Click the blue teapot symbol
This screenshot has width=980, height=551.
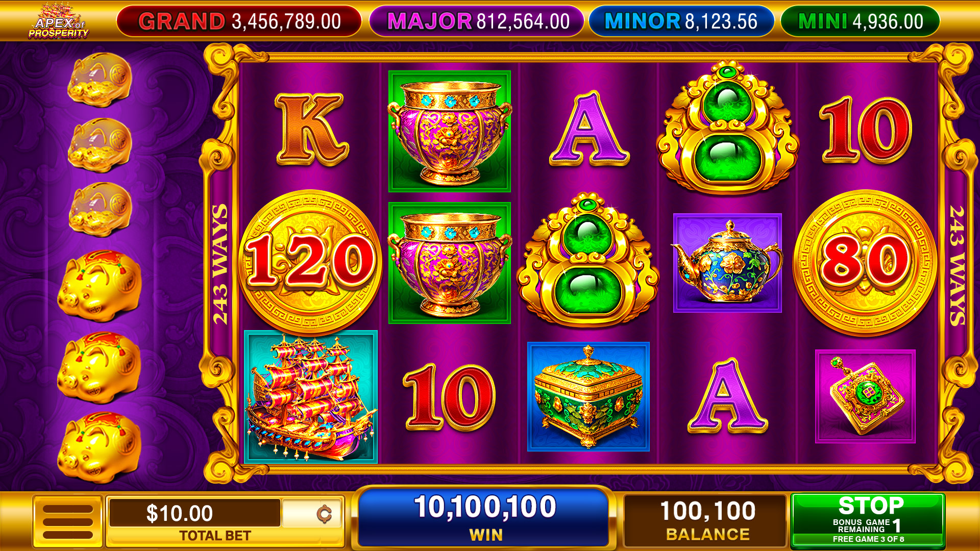pyautogui.click(x=727, y=262)
